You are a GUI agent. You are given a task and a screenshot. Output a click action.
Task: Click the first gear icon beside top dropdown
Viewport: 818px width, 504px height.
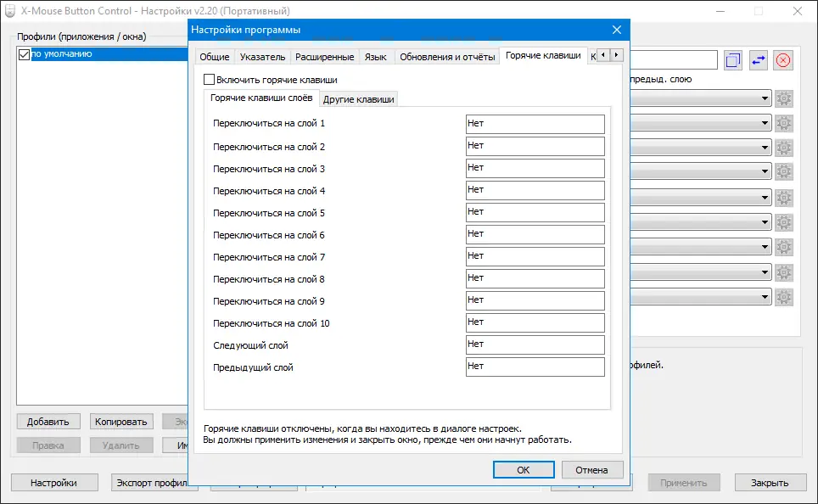click(783, 98)
